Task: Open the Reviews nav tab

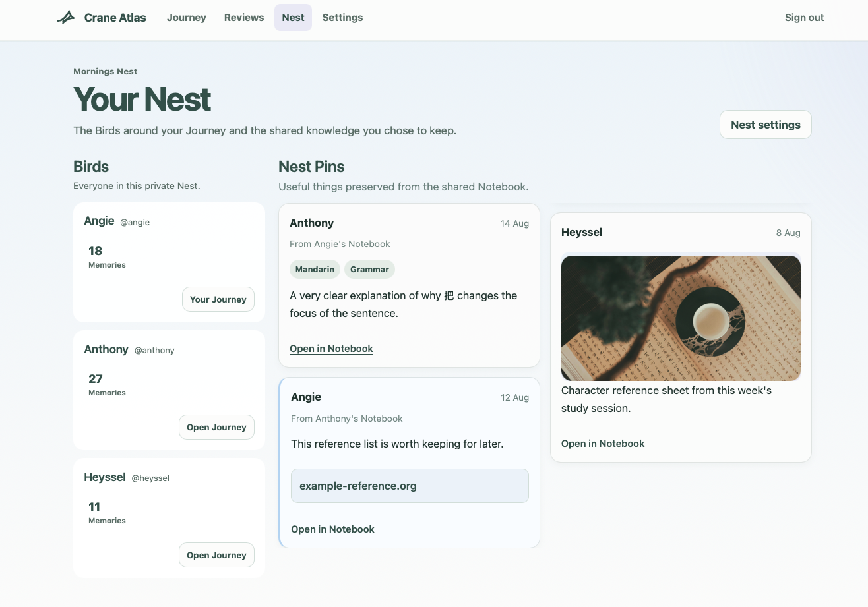Action: pyautogui.click(x=244, y=18)
